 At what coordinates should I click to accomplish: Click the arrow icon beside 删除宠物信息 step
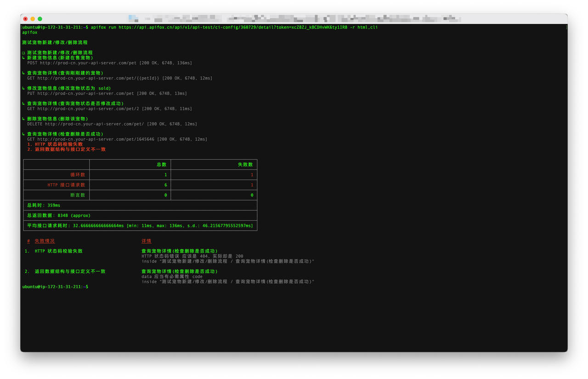[x=23, y=118]
